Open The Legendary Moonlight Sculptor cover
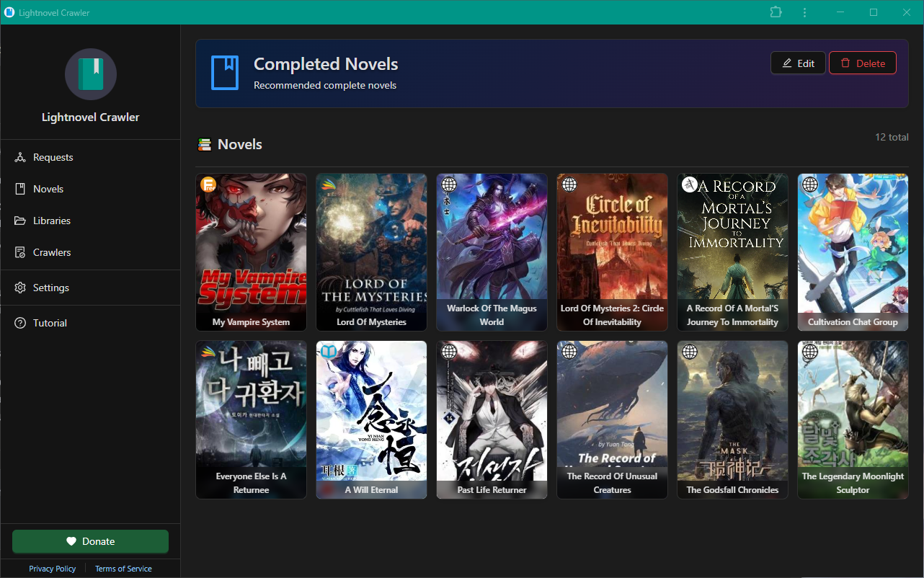 click(853, 419)
